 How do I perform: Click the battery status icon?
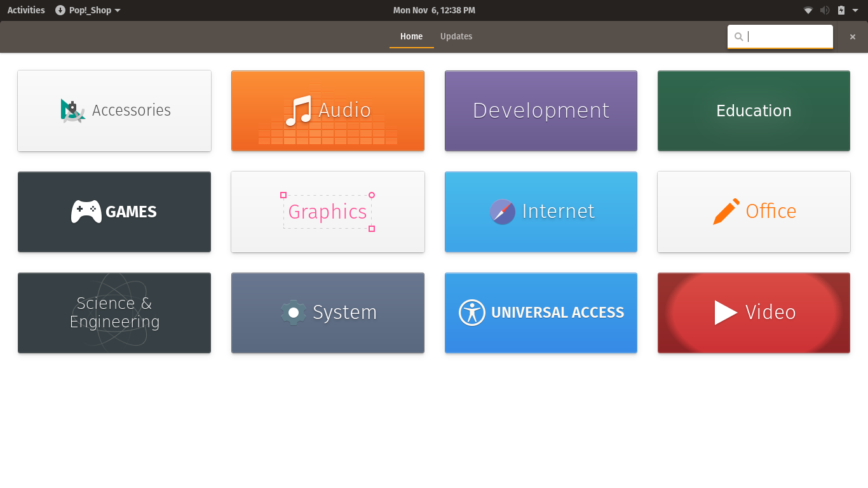click(x=841, y=10)
